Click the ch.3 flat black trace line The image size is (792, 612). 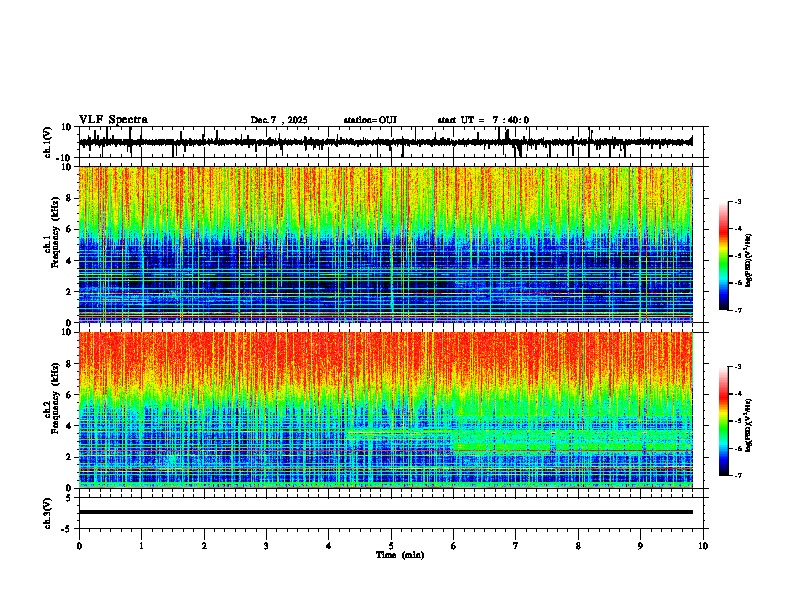[x=386, y=512]
